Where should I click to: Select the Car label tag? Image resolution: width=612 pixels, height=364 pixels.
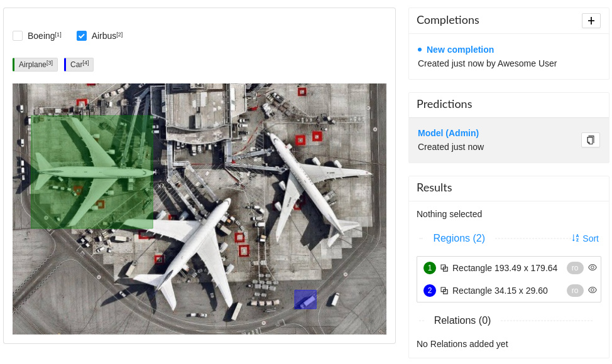point(79,65)
